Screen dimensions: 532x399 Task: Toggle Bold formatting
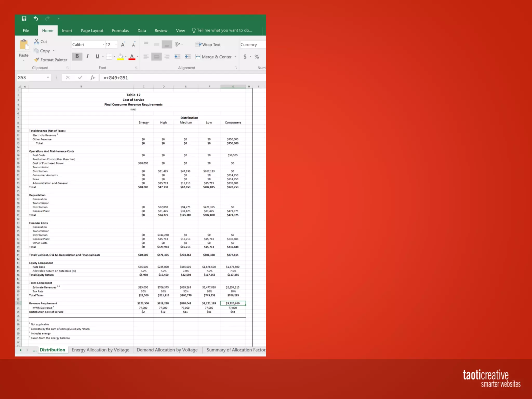[77, 56]
